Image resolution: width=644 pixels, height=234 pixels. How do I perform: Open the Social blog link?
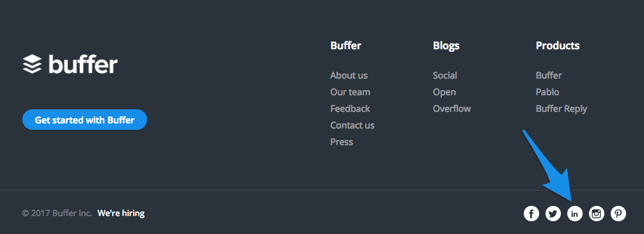(445, 75)
